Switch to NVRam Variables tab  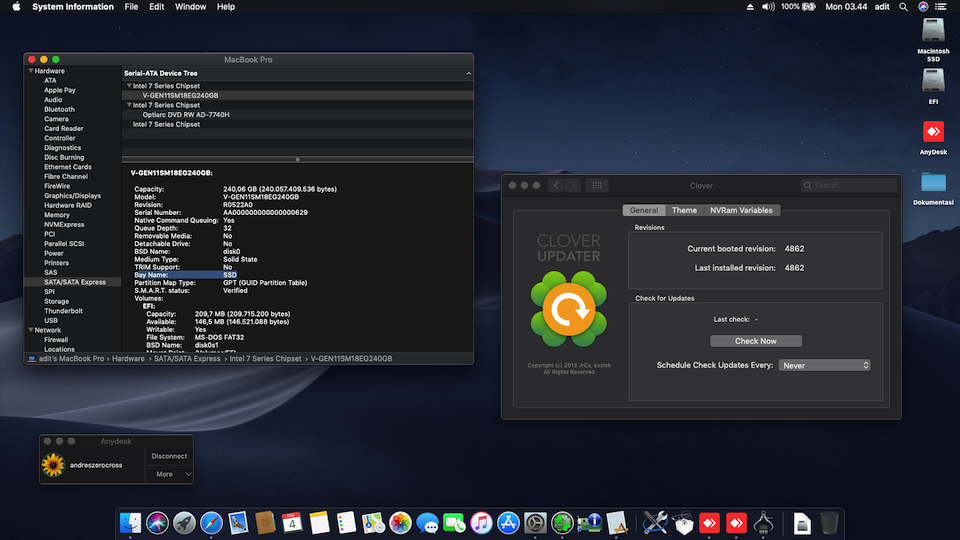741,210
